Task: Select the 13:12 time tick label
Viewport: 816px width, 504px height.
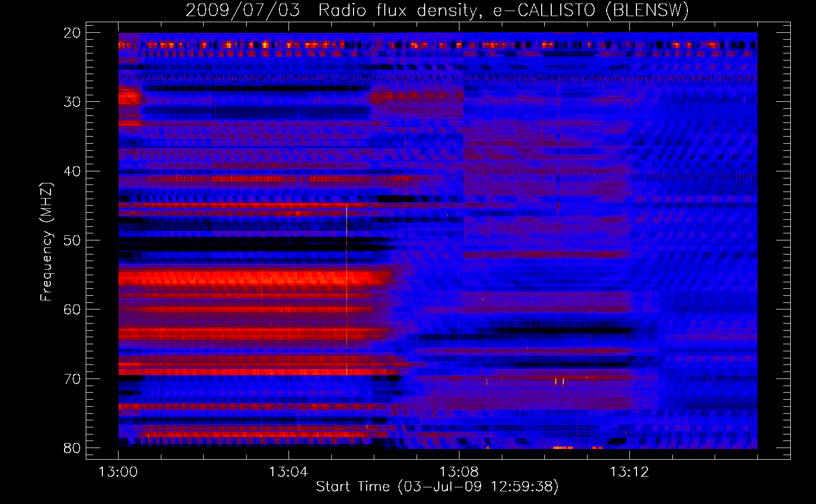Action: (x=629, y=472)
